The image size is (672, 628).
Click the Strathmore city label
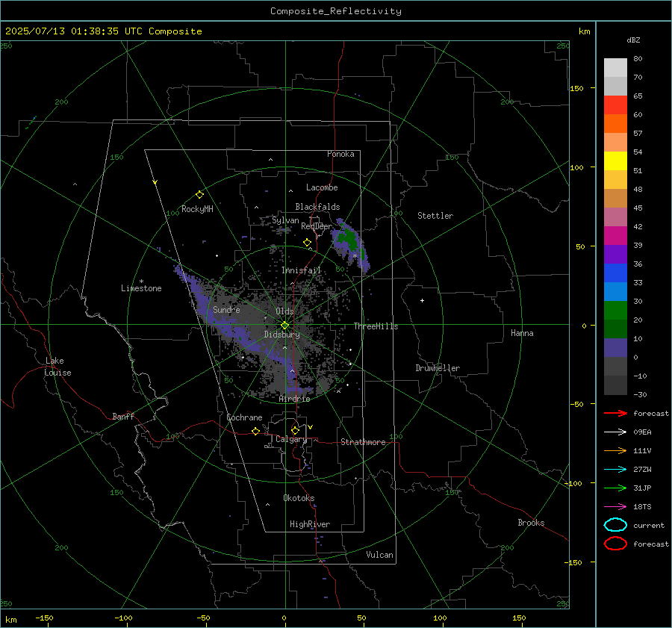(x=363, y=442)
